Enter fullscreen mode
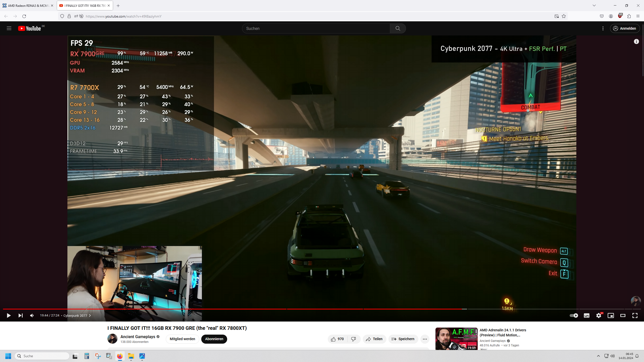644x362 pixels. (635, 315)
